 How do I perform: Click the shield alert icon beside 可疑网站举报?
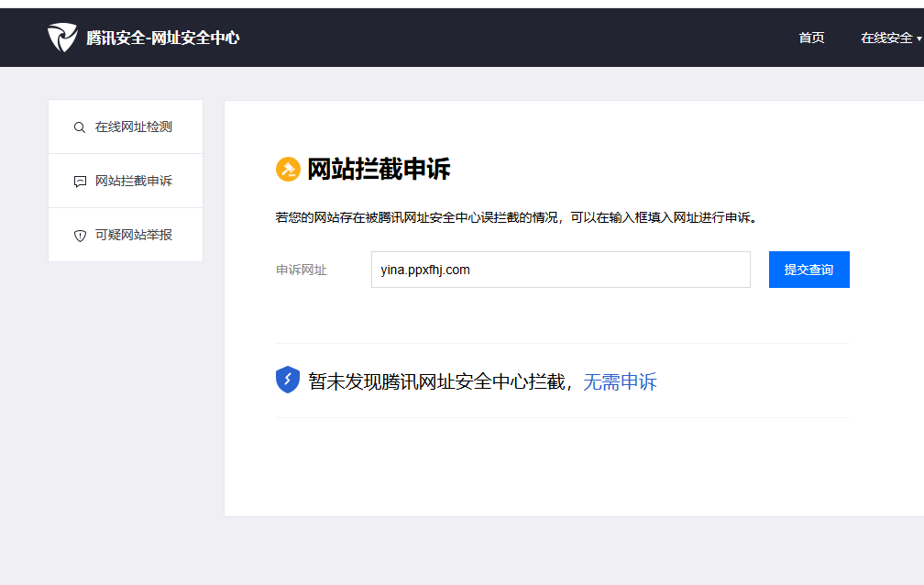pos(80,236)
